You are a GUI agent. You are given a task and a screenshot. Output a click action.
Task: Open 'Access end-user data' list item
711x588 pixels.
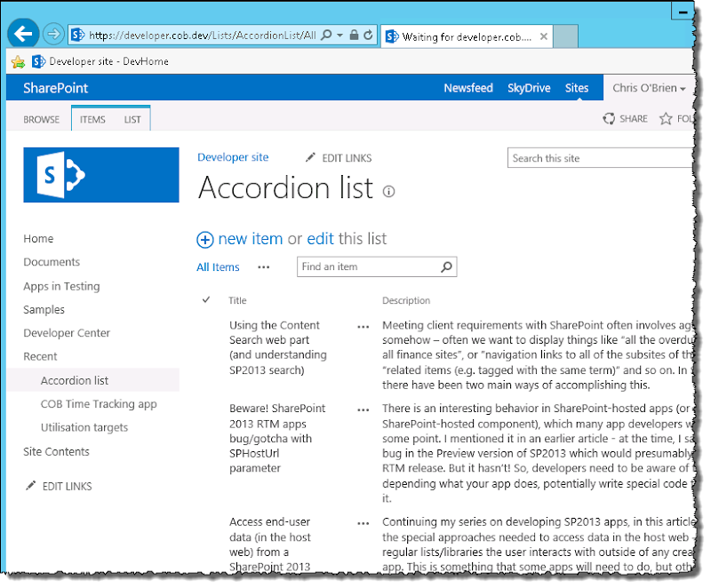tap(270, 544)
